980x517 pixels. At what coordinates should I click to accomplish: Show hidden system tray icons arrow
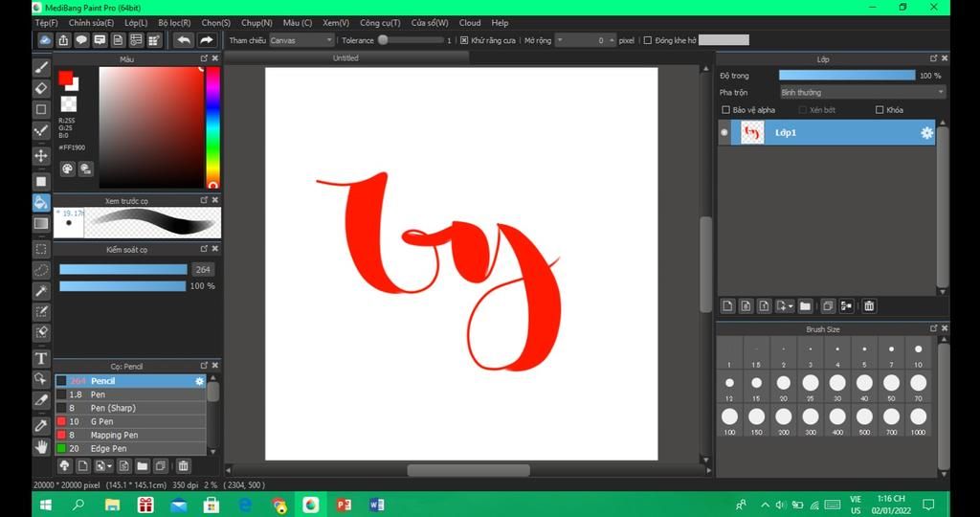pyautogui.click(x=765, y=505)
